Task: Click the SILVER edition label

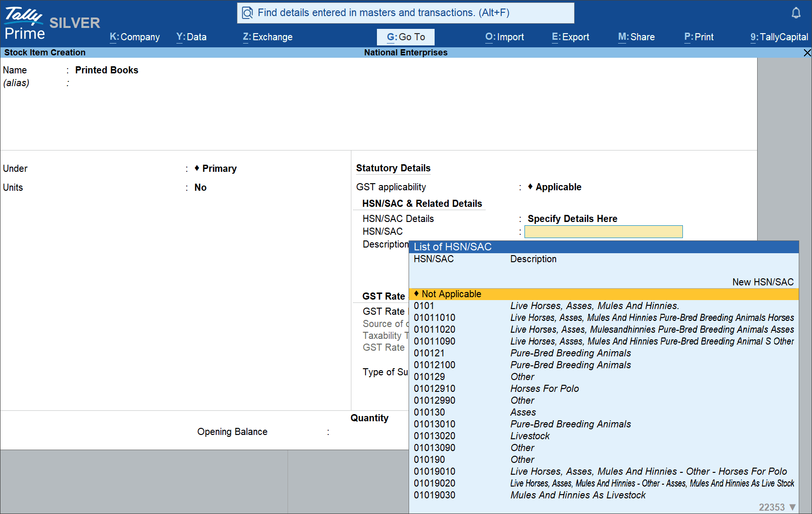Action: tap(75, 23)
